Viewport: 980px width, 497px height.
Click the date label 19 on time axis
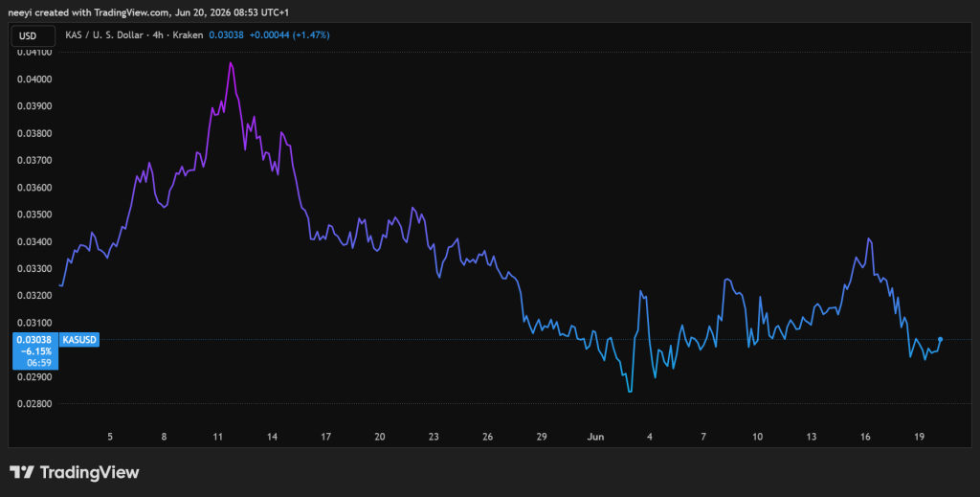920,437
